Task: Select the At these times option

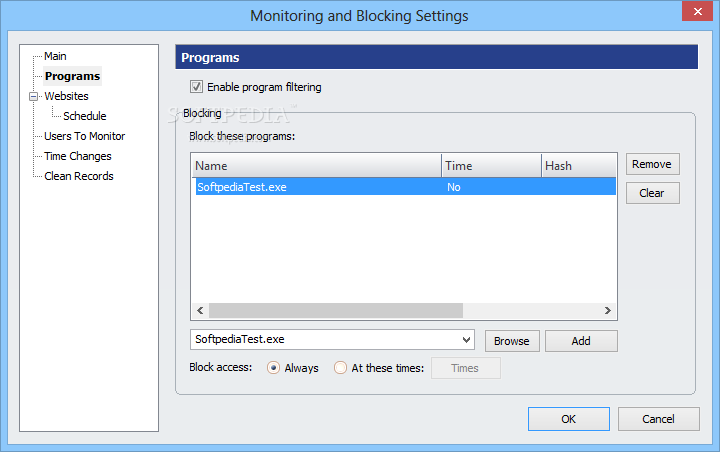Action: 340,368
